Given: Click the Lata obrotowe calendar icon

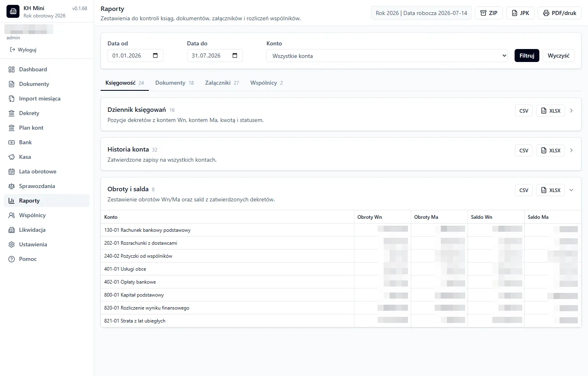Looking at the screenshot, I should (11, 171).
